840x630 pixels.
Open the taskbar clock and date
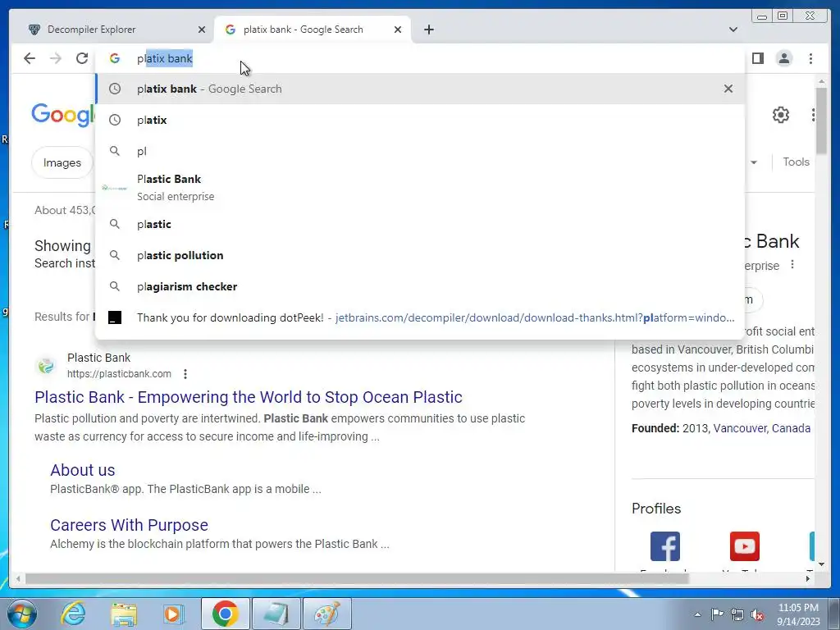point(798,614)
